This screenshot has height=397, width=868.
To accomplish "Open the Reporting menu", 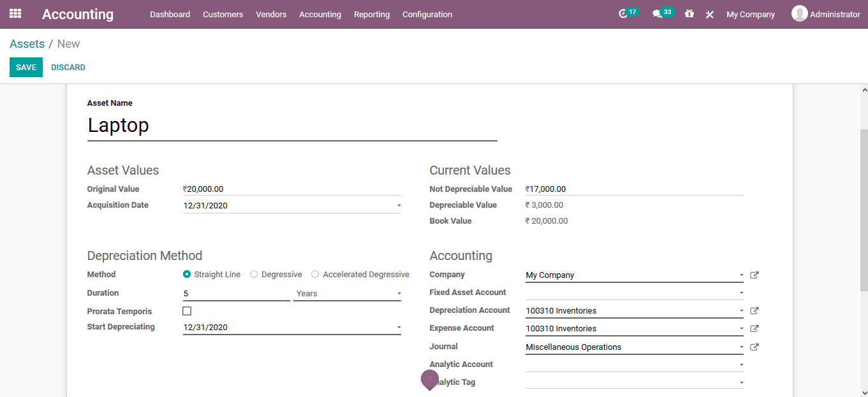I will coord(372,14).
